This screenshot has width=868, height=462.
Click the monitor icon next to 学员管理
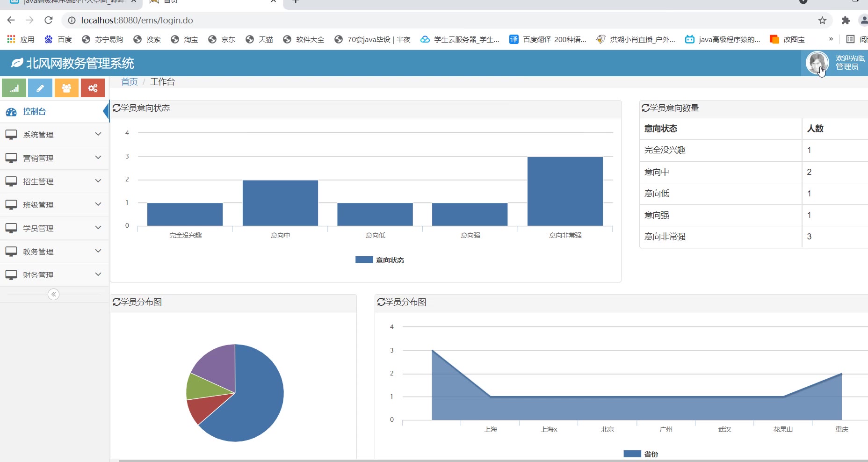point(11,228)
